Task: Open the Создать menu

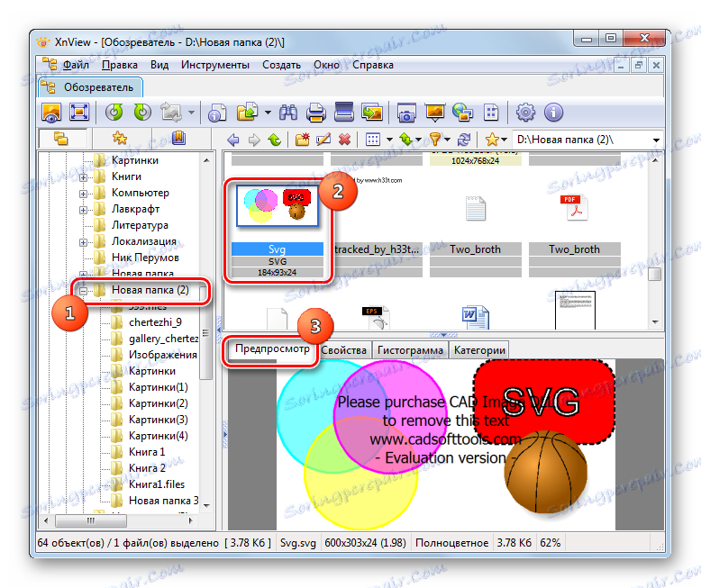Action: [x=281, y=65]
